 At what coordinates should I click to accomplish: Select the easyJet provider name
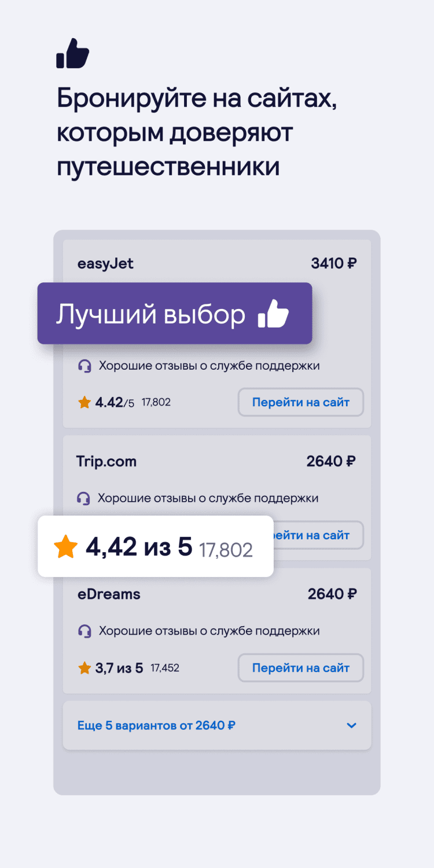pos(105,264)
